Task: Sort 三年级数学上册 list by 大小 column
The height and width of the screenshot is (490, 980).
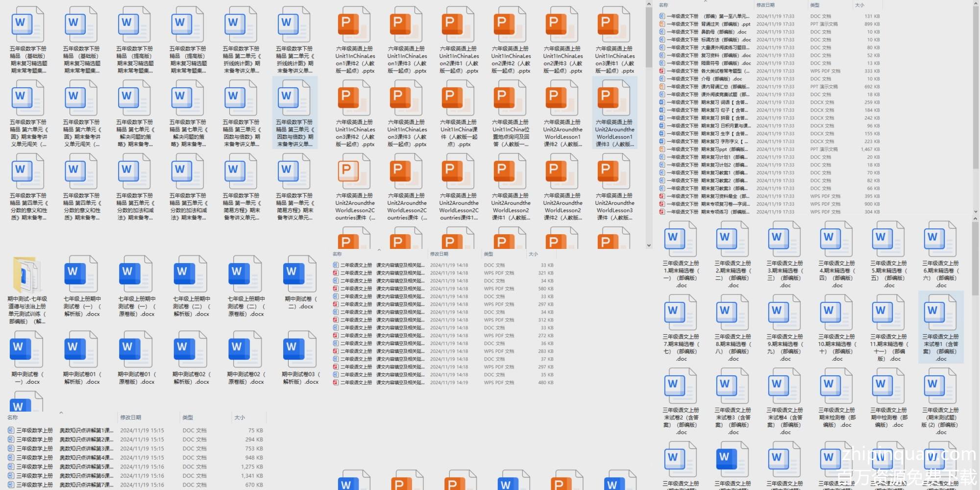Action: point(240,417)
